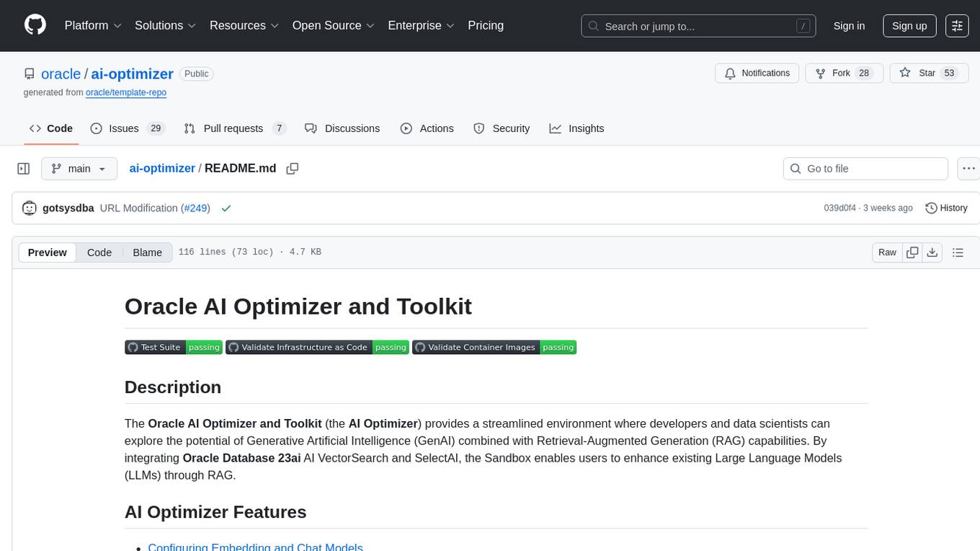
Task: Open the main branch selector dropdown
Action: click(79, 169)
